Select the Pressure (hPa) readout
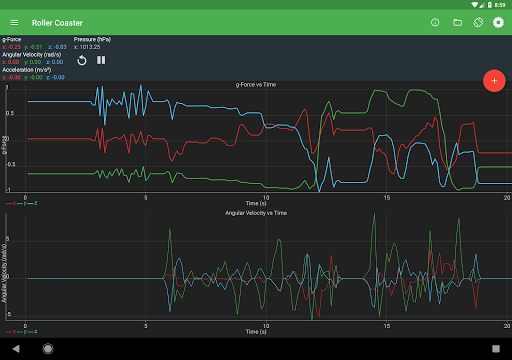 pos(92,39)
